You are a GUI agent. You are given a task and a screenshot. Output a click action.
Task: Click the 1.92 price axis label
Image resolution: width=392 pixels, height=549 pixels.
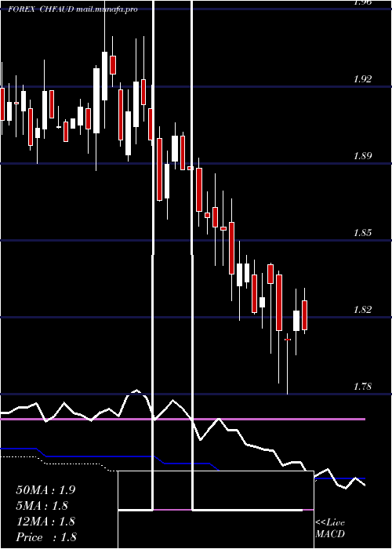(x=362, y=79)
